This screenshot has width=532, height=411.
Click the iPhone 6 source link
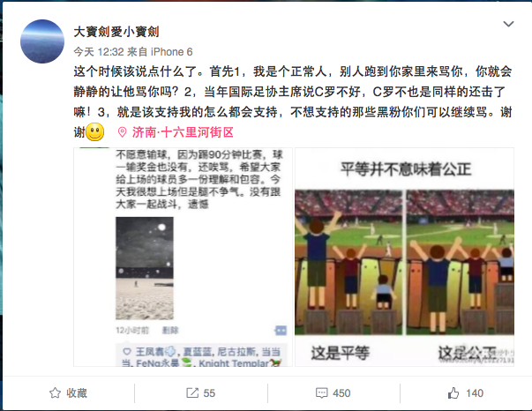pos(172,52)
